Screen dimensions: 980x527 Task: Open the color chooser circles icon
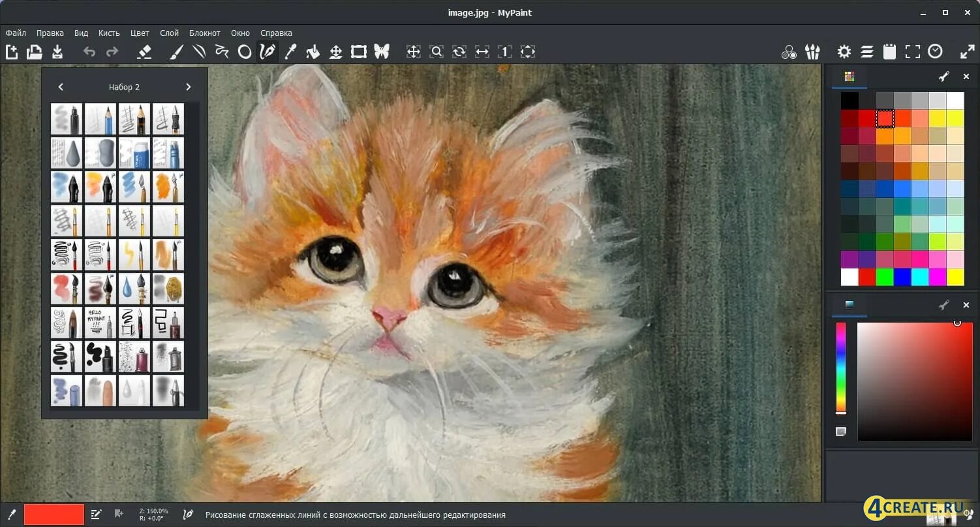[x=789, y=52]
